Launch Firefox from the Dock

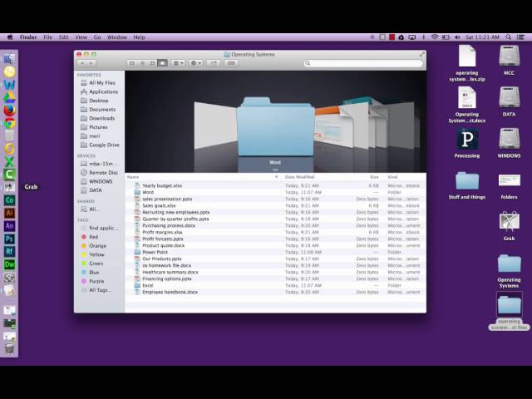(x=9, y=111)
